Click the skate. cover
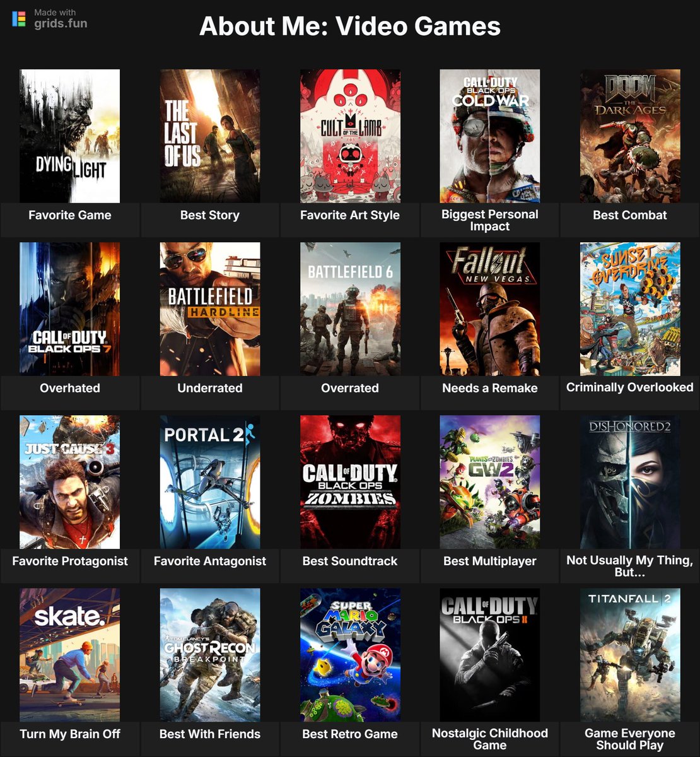 click(x=70, y=655)
